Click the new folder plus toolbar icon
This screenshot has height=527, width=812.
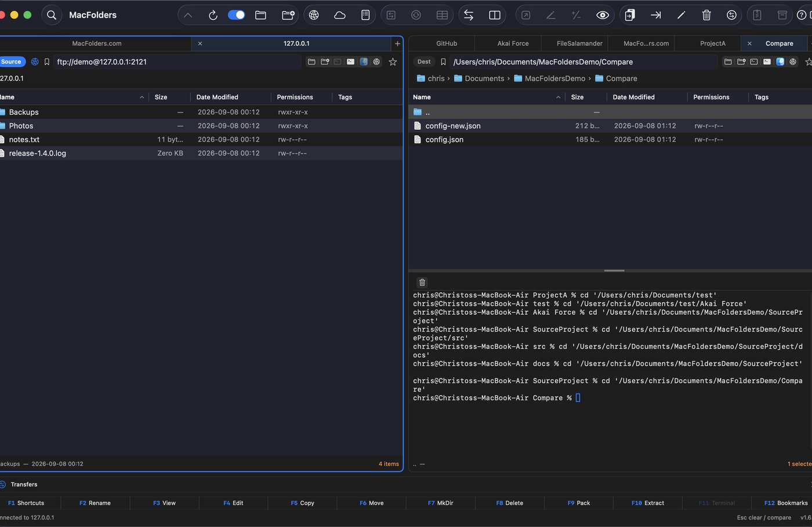pos(288,15)
